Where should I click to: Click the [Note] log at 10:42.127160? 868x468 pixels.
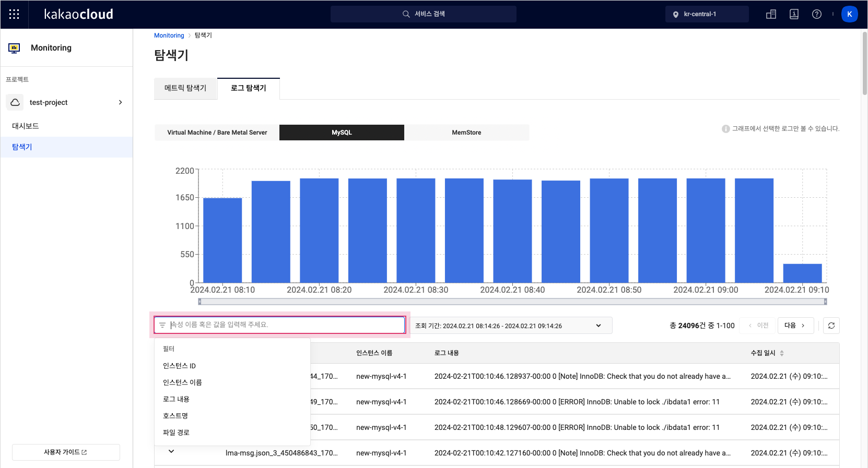coord(582,453)
